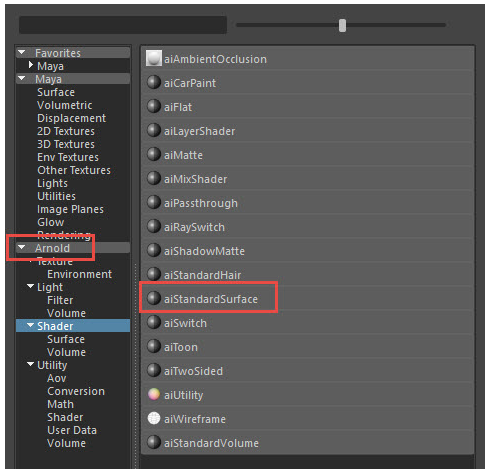Collapse the Light subtree arrow
Image resolution: width=487 pixels, height=473 pixels.
(x=30, y=286)
